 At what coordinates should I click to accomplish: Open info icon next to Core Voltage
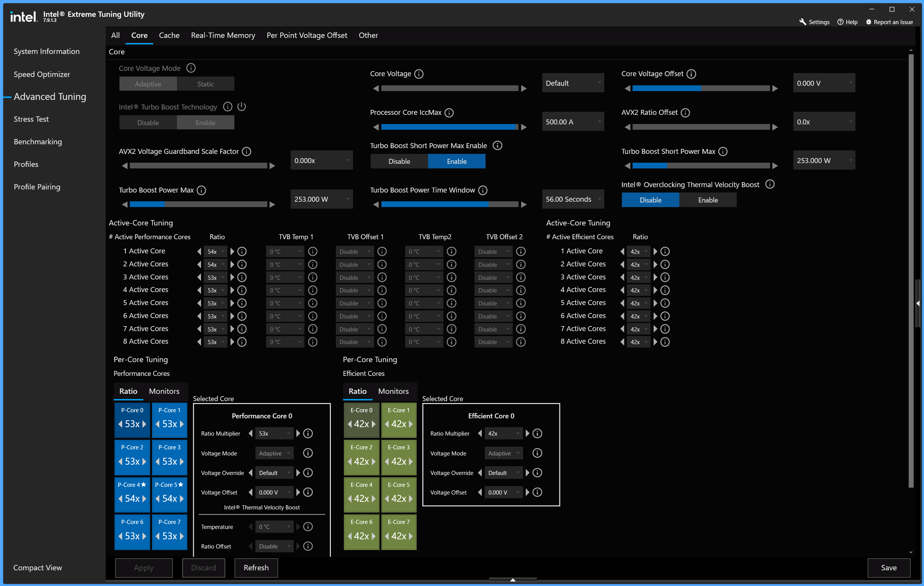coord(419,73)
